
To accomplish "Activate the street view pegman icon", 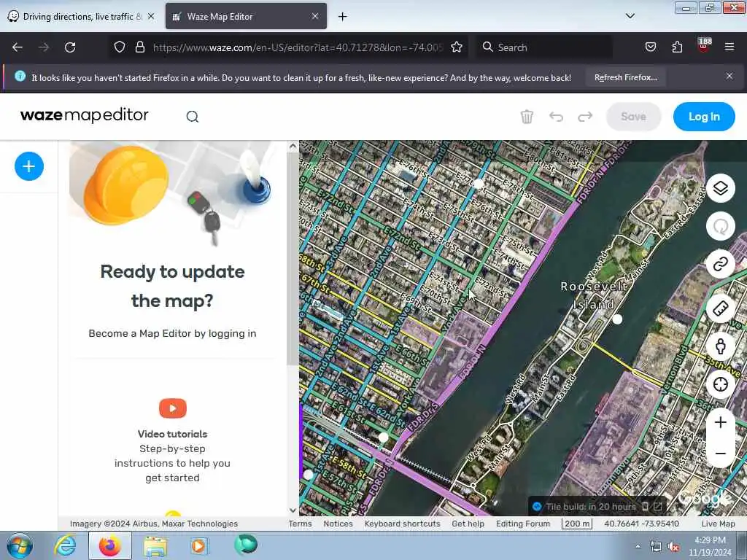I will point(720,346).
